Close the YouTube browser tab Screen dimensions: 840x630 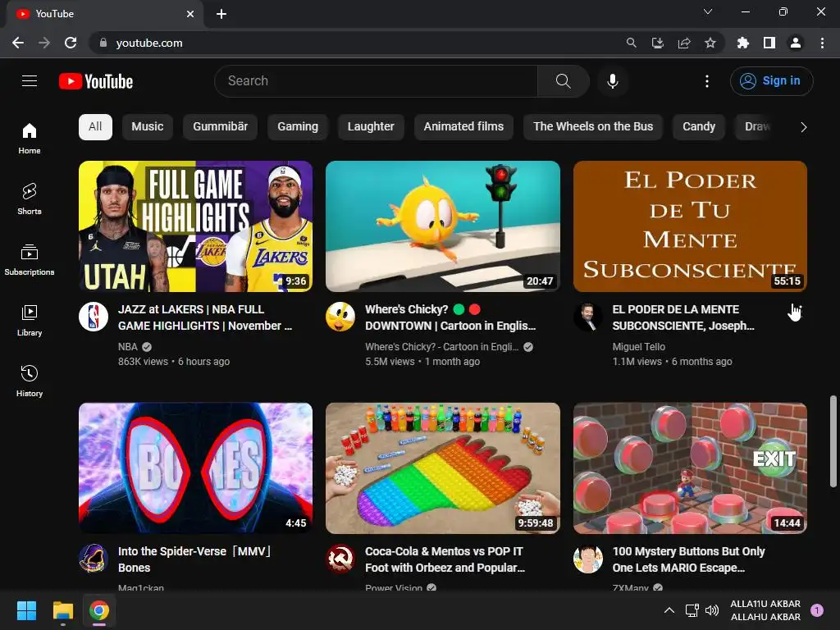pyautogui.click(x=190, y=14)
